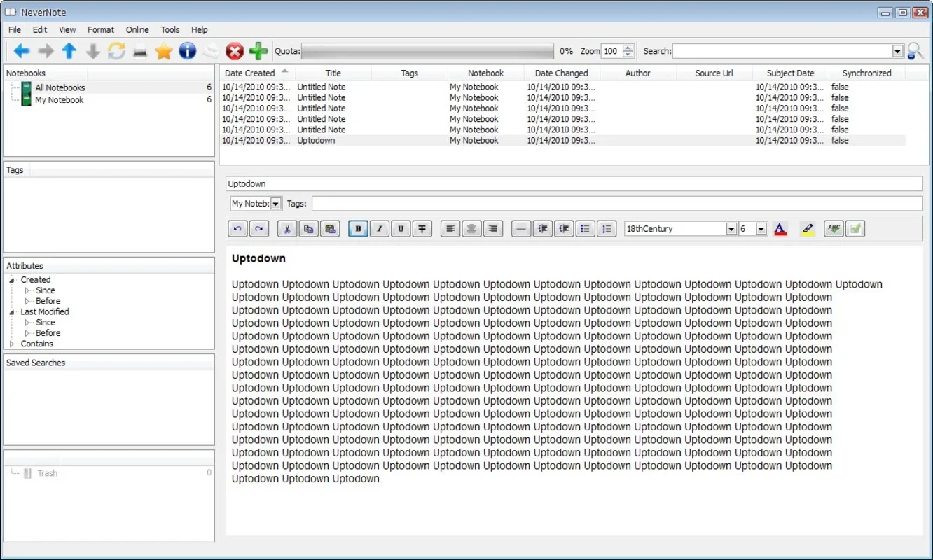The image size is (933, 560).
Task: Cut selection with the scissors icon
Action: point(287,228)
